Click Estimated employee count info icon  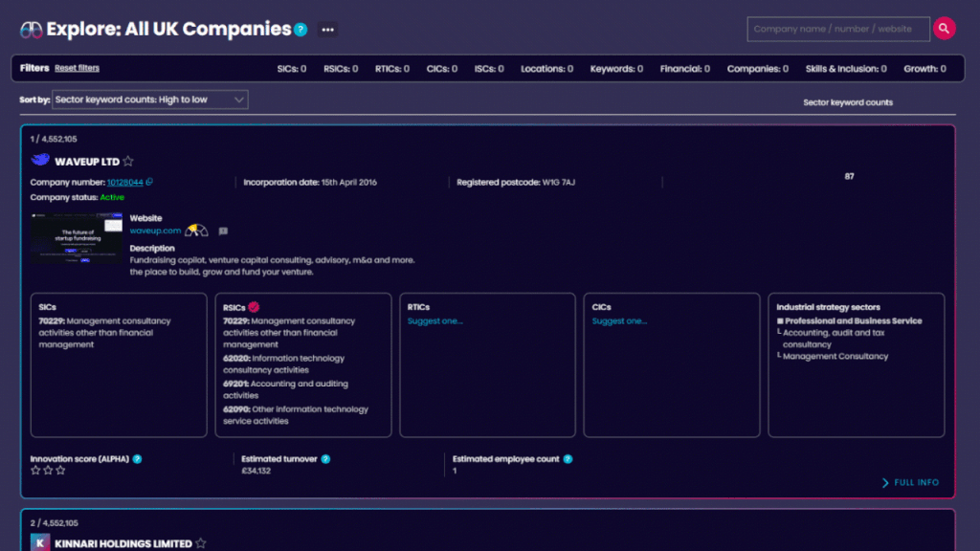pos(568,459)
